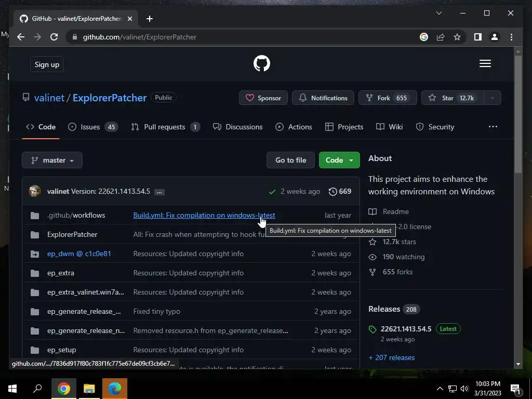Open the GitHub Octocat logo homepage
Screen dimensions: 532x399
click(262, 63)
